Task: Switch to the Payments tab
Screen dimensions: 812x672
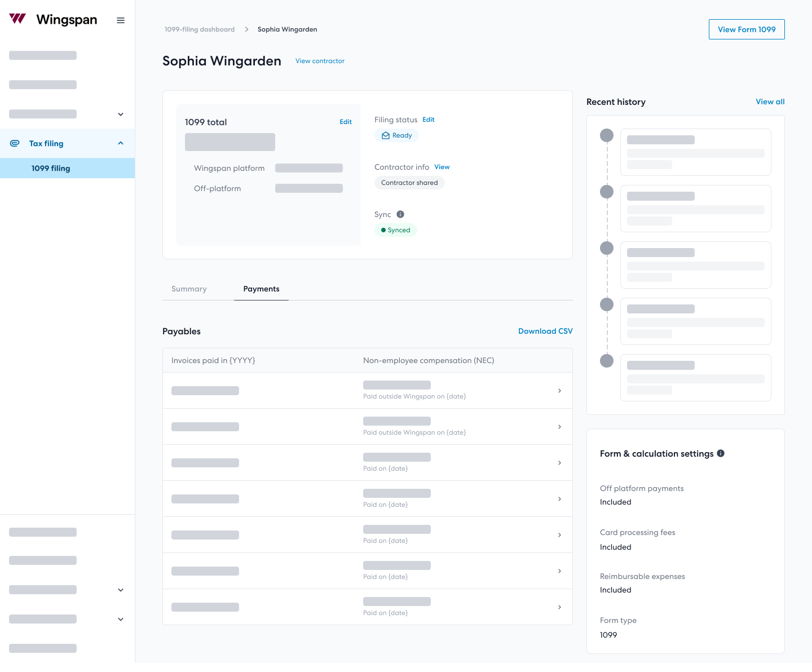Action: (x=261, y=289)
